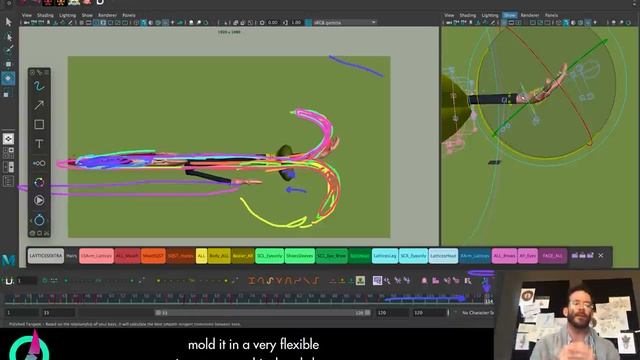
Task: Switch to single-pane layout icon
Action: (x=8, y=139)
